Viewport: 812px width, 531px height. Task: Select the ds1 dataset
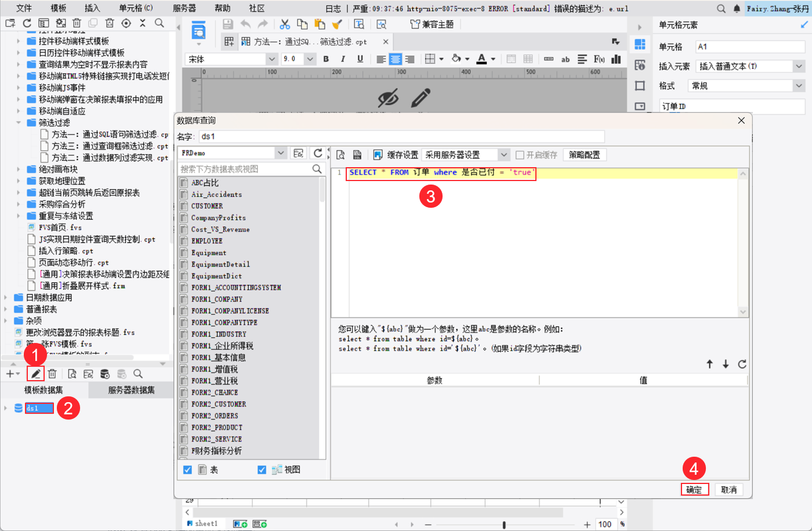coord(39,408)
